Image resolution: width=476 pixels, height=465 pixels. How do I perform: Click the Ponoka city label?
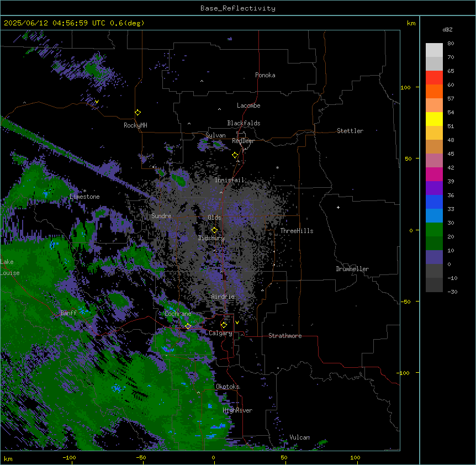[265, 75]
